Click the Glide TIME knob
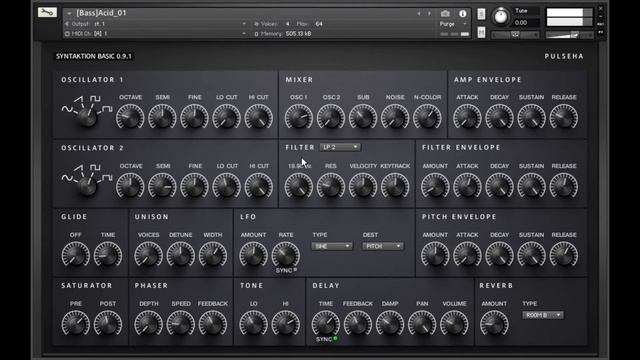640x360 pixels. click(x=108, y=255)
